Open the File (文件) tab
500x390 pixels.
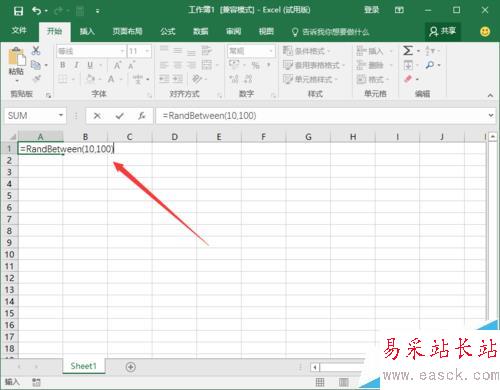[x=19, y=31]
